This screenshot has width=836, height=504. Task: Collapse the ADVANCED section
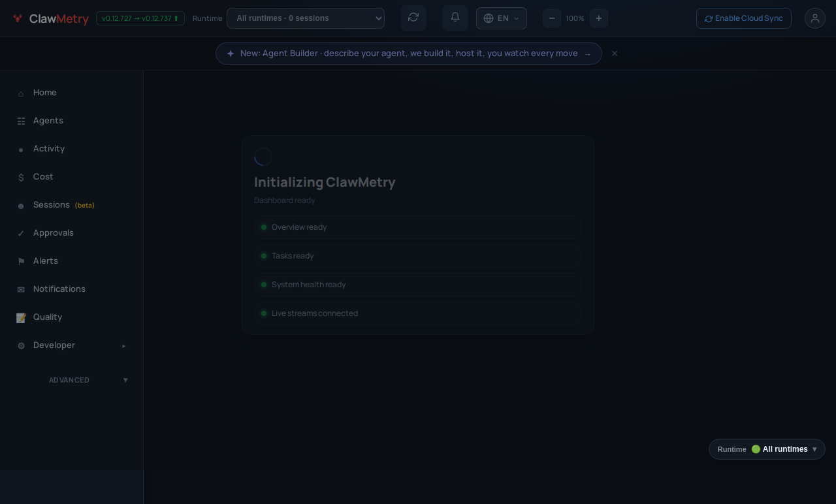(x=72, y=380)
